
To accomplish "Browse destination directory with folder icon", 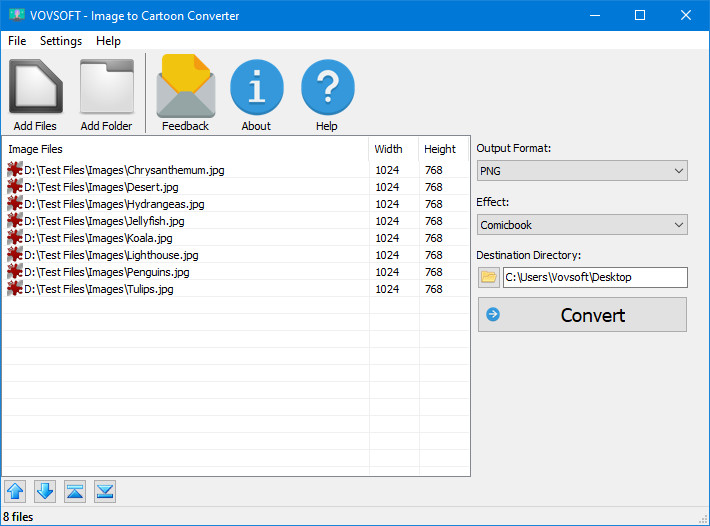I will (489, 277).
